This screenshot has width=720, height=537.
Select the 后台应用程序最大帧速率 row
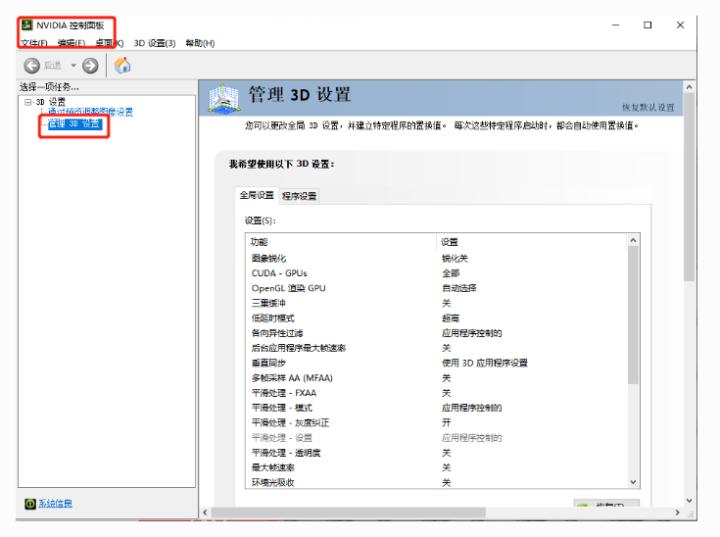436,348
